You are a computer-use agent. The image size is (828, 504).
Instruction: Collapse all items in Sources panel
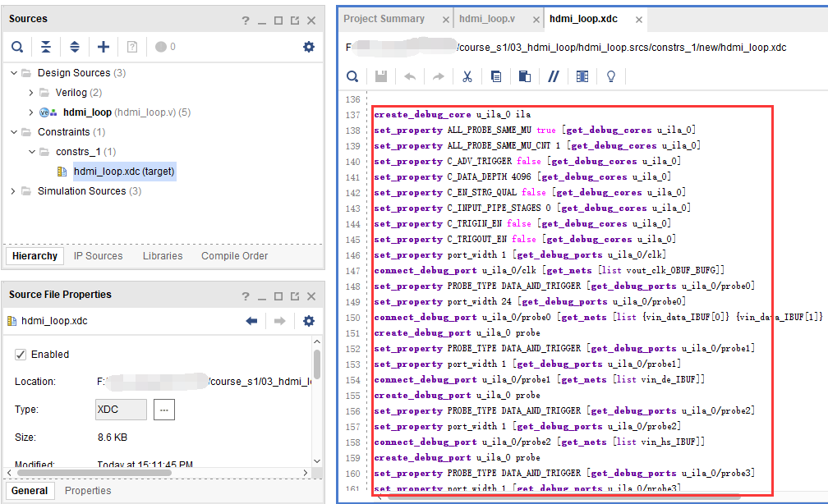click(46, 47)
